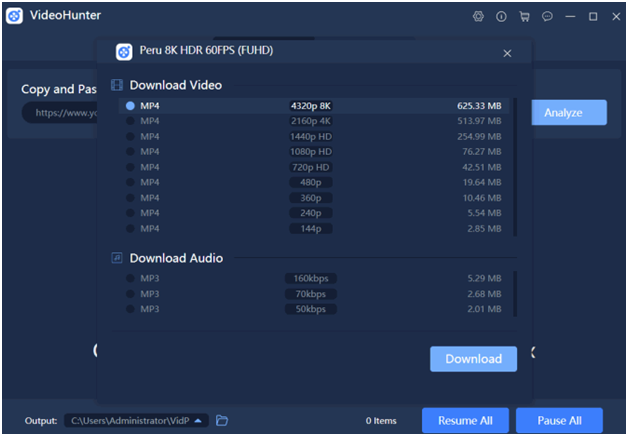Click the 42.51 MB size text
628x437 pixels.
(x=482, y=167)
